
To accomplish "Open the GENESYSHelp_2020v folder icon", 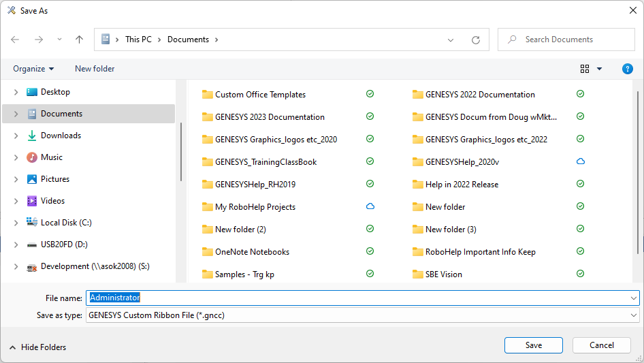I will (418, 162).
